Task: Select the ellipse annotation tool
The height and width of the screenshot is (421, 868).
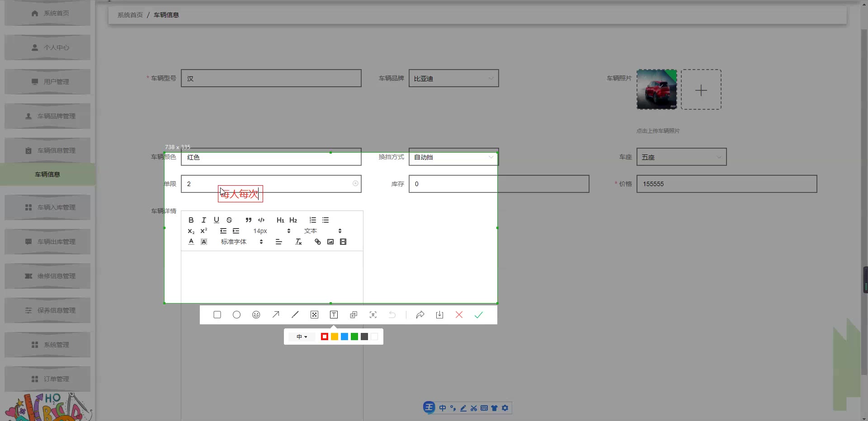Action: tap(236, 315)
